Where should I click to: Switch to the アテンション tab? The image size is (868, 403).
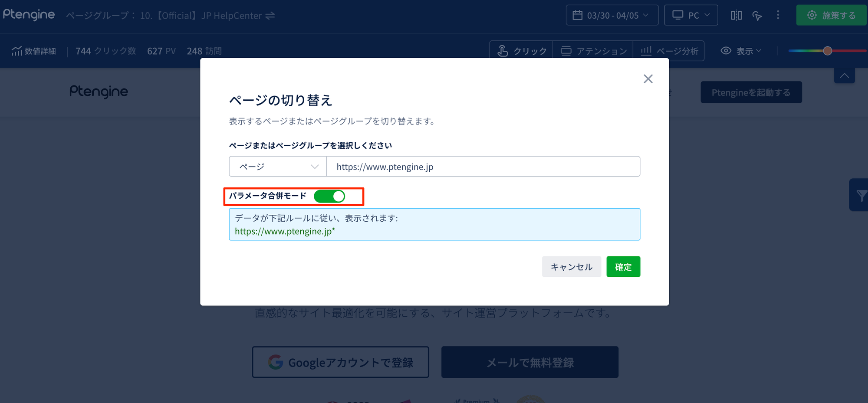[x=593, y=51]
